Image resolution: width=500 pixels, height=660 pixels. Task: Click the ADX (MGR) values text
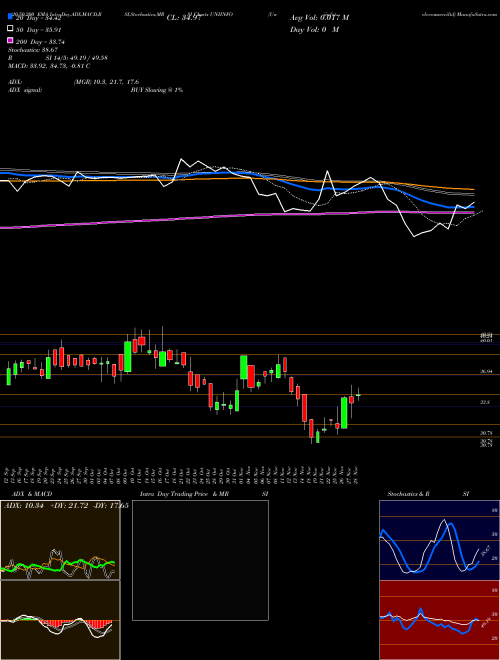(106, 82)
